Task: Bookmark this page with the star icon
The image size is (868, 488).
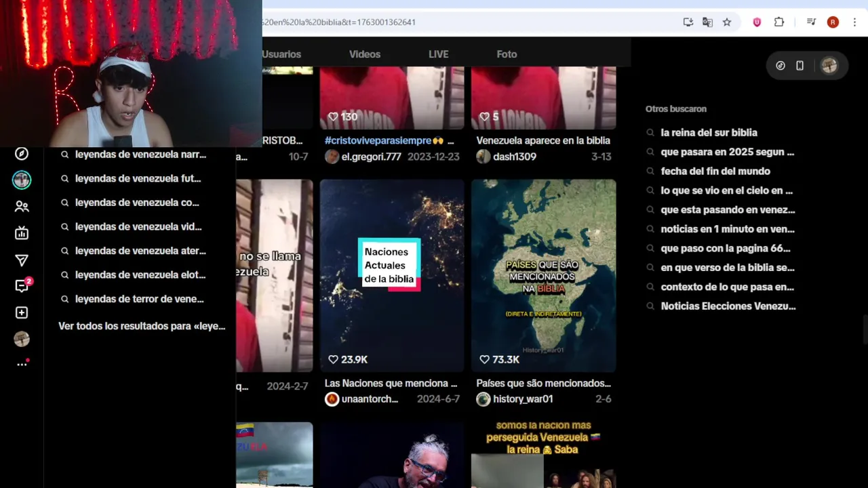Action: 727,22
